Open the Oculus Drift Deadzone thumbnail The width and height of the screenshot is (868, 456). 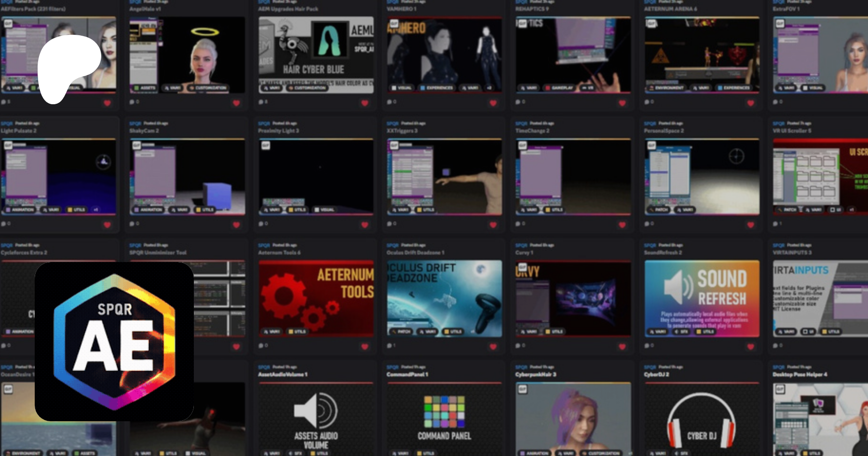tap(444, 298)
